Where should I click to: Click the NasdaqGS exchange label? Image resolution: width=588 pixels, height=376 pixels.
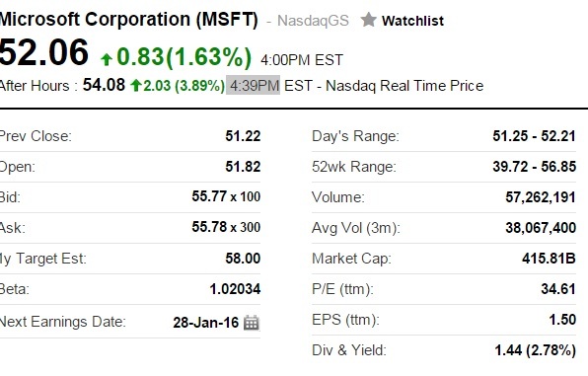(313, 21)
